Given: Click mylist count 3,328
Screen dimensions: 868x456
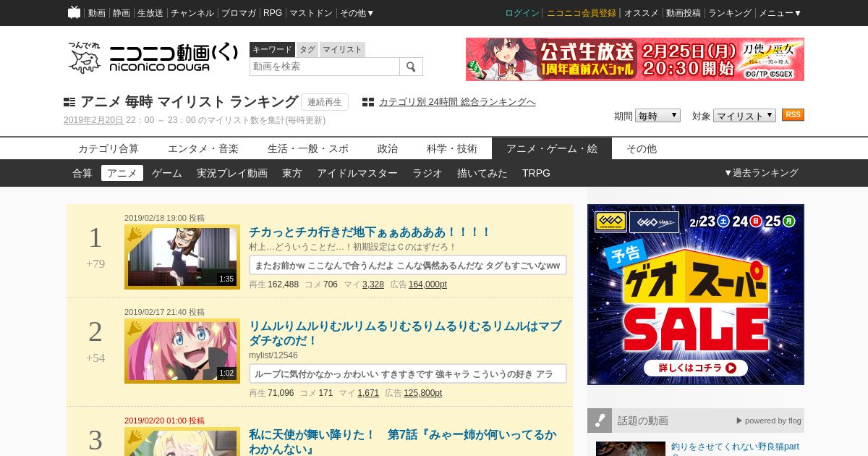Looking at the screenshot, I should 373,284.
